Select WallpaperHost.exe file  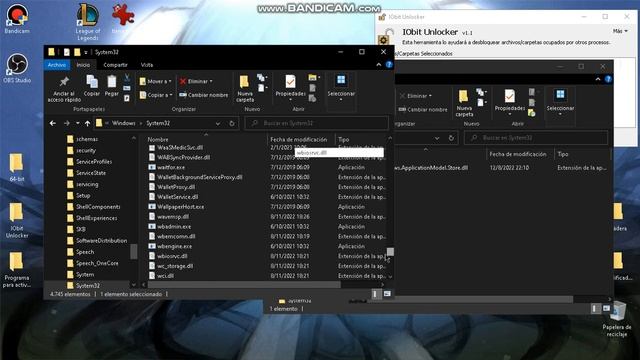pos(181,207)
